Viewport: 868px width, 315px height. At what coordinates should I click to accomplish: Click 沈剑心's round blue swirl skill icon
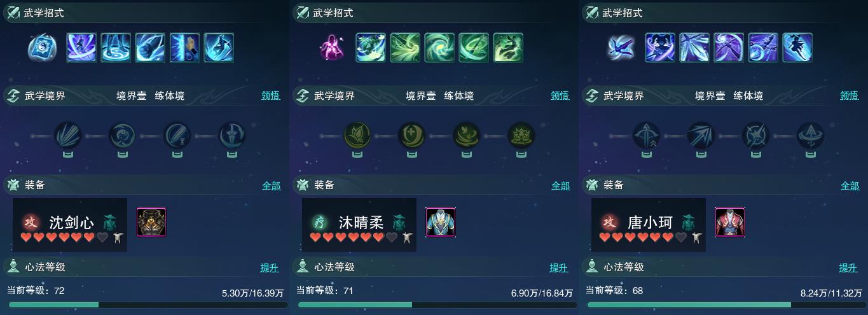(43, 48)
